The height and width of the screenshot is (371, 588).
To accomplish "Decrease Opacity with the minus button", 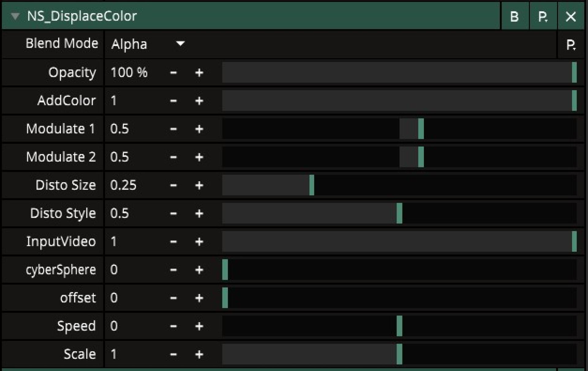I will click(173, 73).
